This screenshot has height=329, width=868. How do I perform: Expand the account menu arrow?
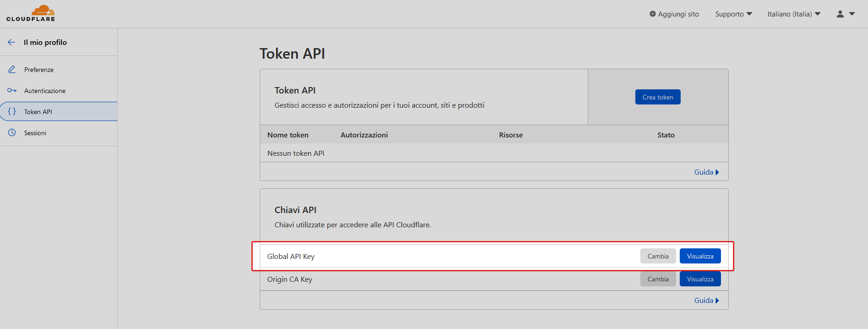[852, 14]
